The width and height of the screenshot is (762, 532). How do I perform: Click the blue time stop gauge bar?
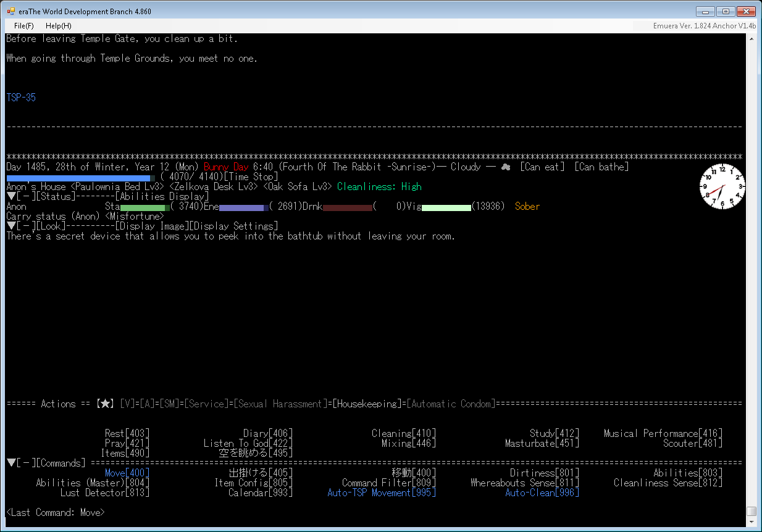80,177
